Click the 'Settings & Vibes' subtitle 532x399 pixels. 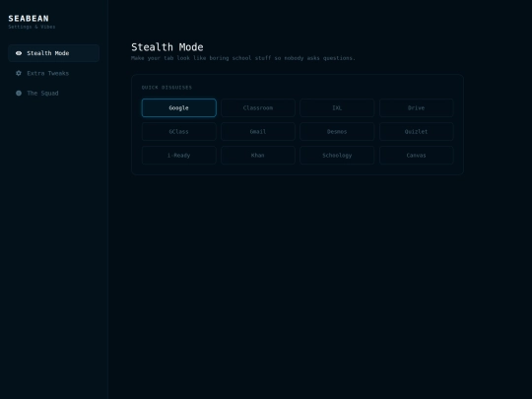32,27
